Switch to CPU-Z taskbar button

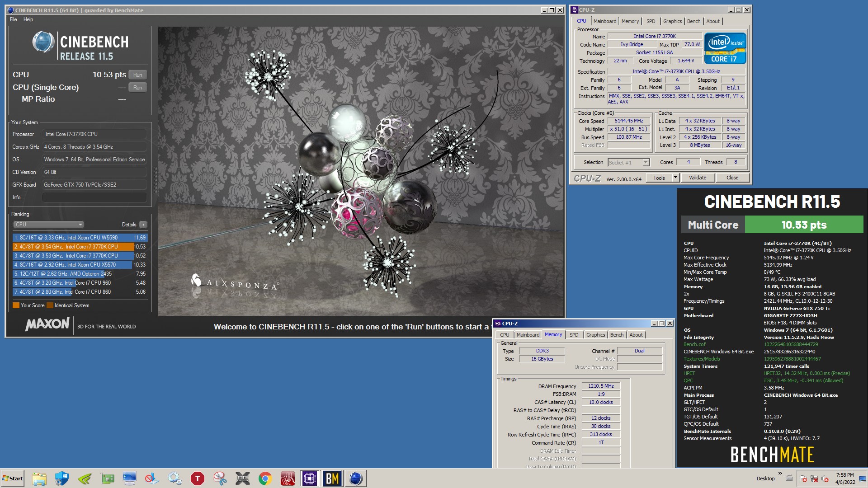coord(310,479)
